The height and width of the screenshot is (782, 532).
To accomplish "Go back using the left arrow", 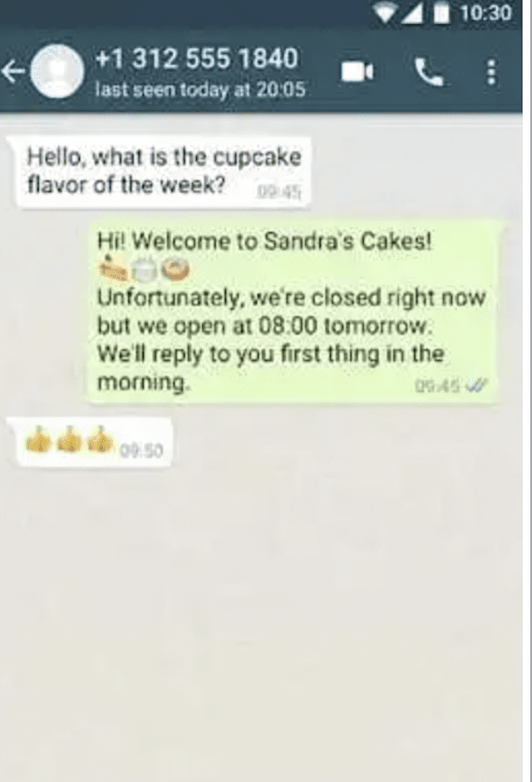I will pyautogui.click(x=13, y=72).
